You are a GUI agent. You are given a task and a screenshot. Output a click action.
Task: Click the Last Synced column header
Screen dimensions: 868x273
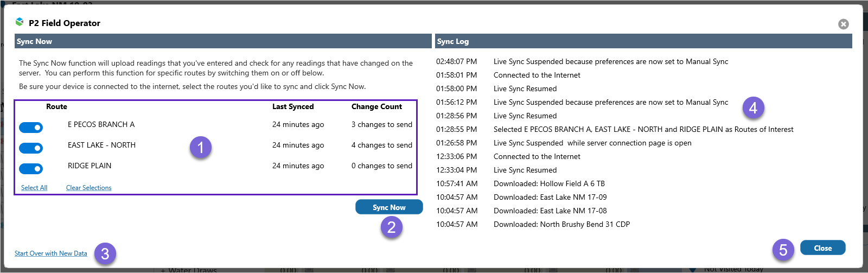point(293,107)
